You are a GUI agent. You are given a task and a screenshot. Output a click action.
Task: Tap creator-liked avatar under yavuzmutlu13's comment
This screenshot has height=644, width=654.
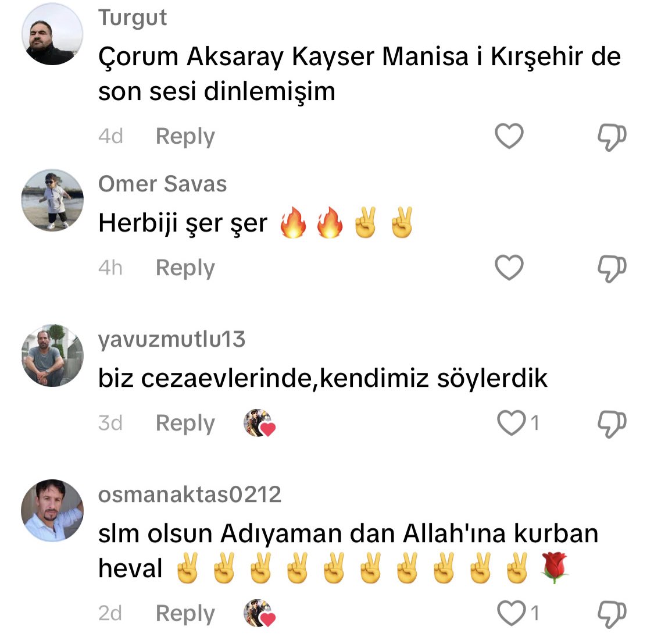coord(259,423)
